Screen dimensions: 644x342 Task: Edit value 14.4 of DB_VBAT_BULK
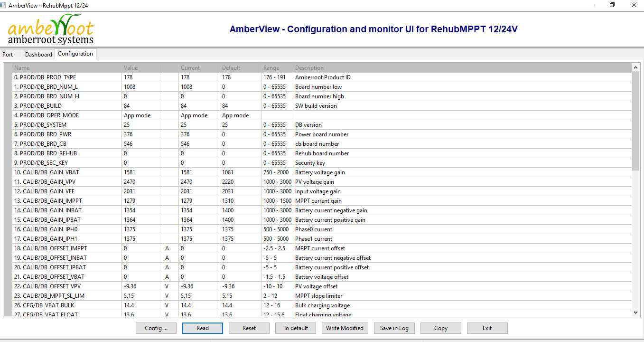142,305
